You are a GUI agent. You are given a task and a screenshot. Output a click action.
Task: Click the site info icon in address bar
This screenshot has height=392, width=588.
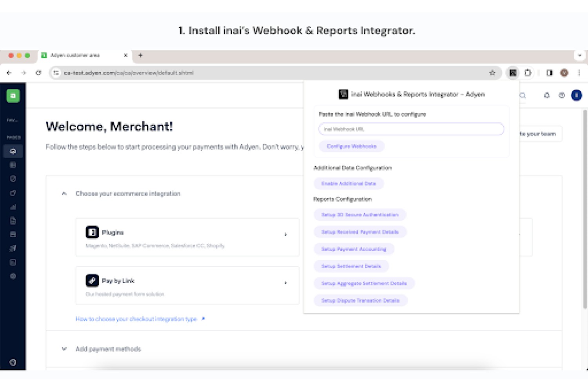56,73
